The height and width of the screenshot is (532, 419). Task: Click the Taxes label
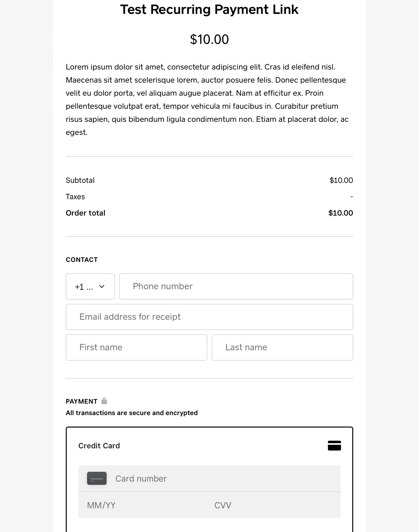click(75, 197)
